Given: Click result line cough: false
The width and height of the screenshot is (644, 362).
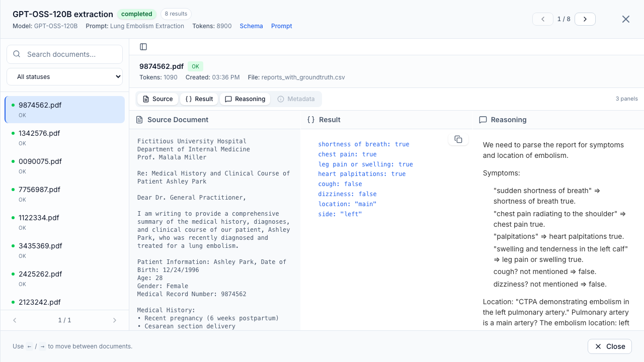Looking at the screenshot, I should 340,184.
